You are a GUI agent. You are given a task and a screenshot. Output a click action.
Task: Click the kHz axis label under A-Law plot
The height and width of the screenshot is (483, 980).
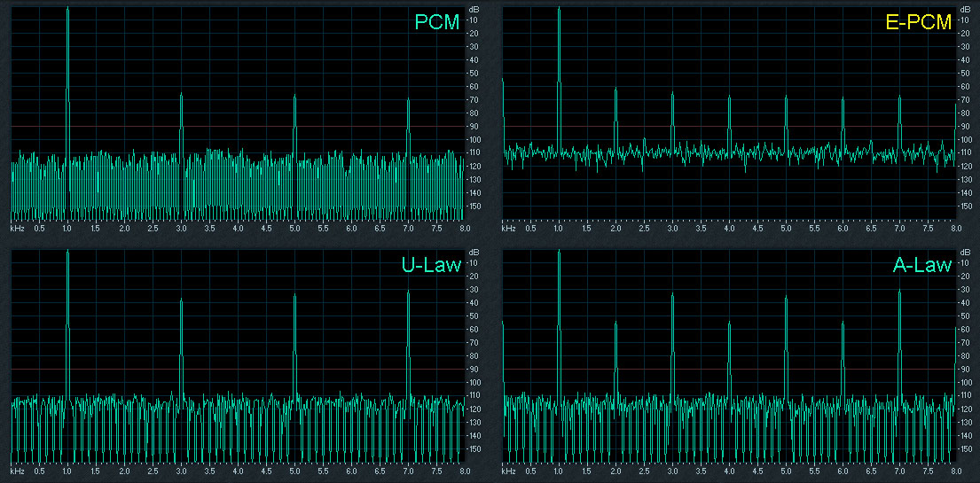point(509,471)
